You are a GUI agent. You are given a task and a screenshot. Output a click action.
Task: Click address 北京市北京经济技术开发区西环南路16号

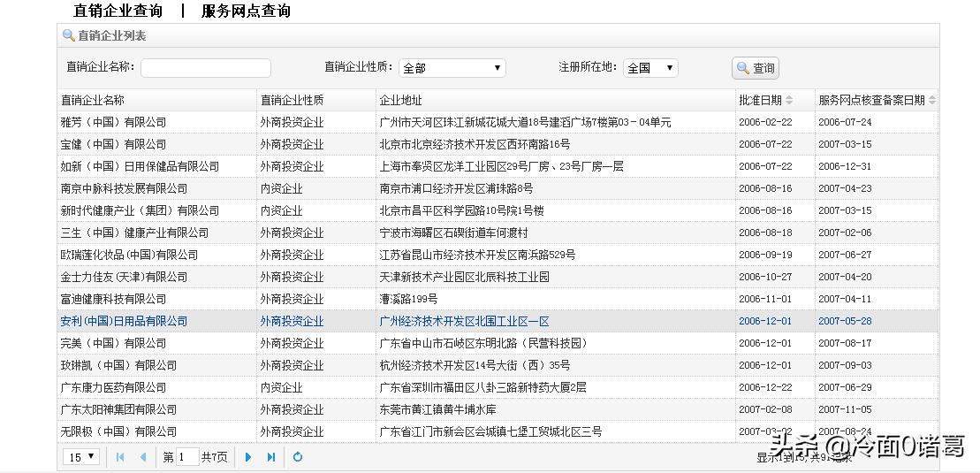click(x=475, y=144)
